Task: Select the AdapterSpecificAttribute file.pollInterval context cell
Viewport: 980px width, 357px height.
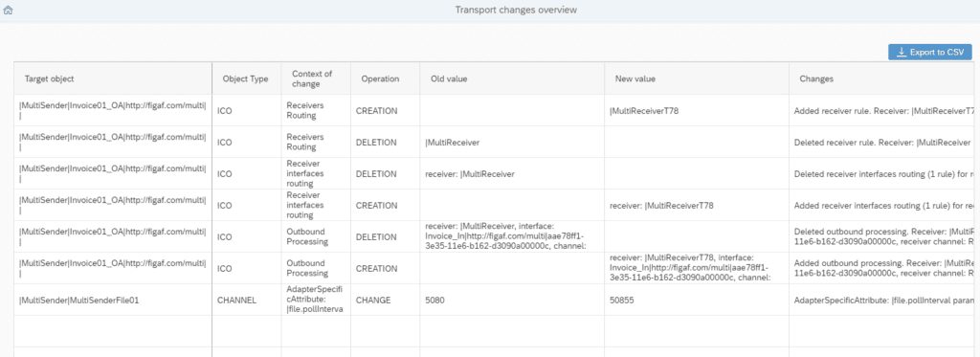Action: [x=316, y=301]
